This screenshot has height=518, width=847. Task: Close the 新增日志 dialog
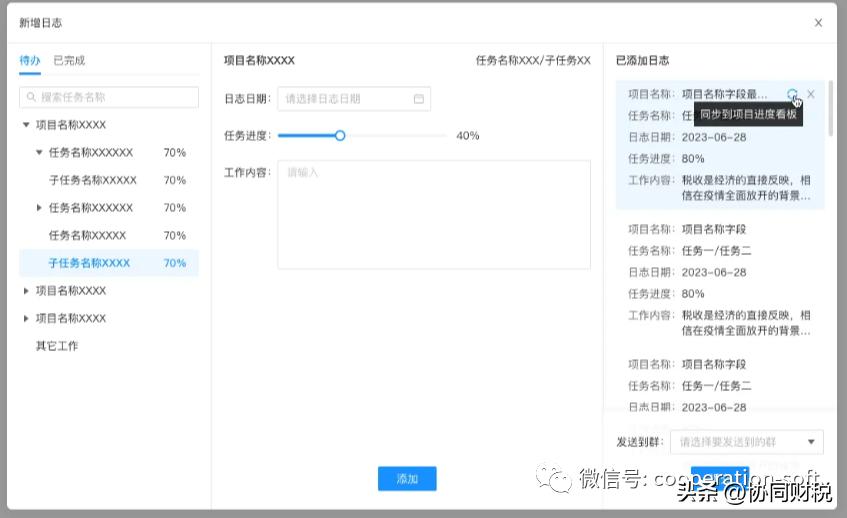818,23
